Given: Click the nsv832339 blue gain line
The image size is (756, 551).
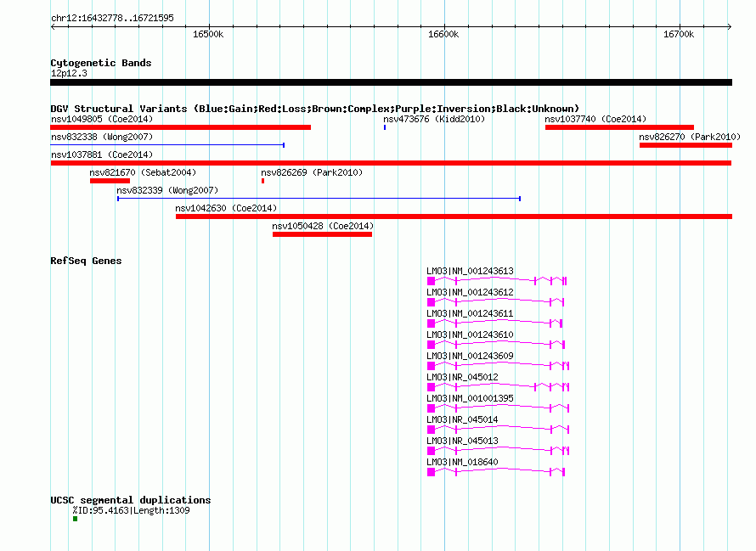Looking at the screenshot, I should pos(319,199).
